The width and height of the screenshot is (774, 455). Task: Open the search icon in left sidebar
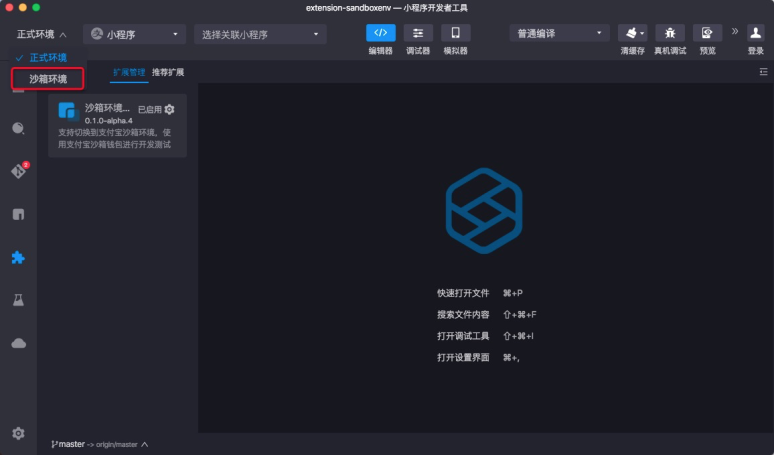[x=18, y=128]
